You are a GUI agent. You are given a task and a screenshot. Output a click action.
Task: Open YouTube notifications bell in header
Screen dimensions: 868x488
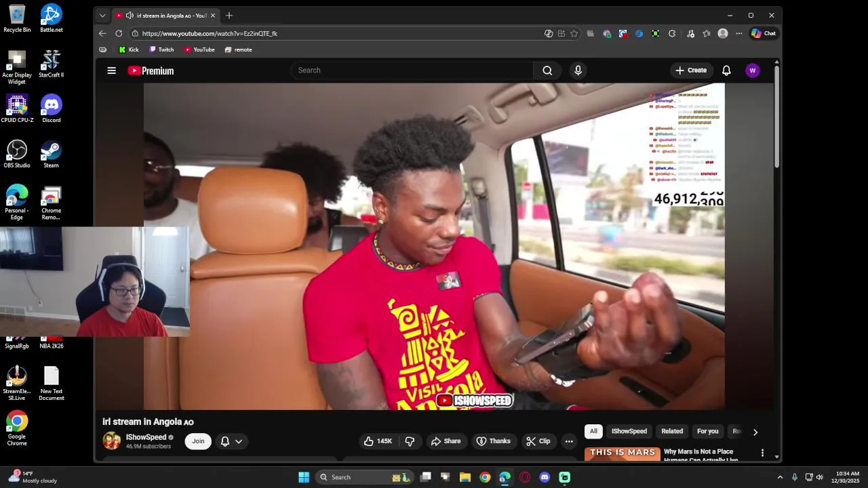click(726, 70)
